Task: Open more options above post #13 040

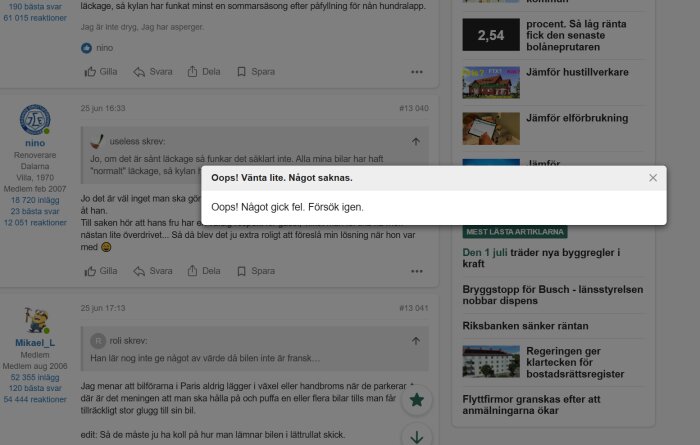Action: point(417,72)
